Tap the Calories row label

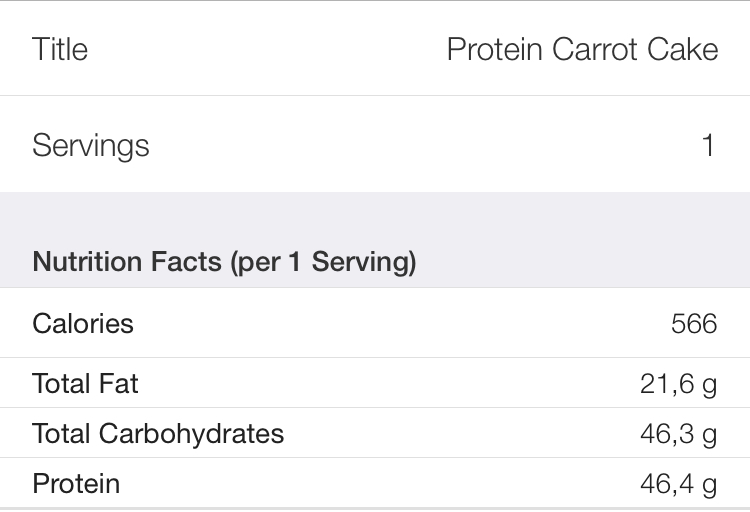[x=83, y=323]
